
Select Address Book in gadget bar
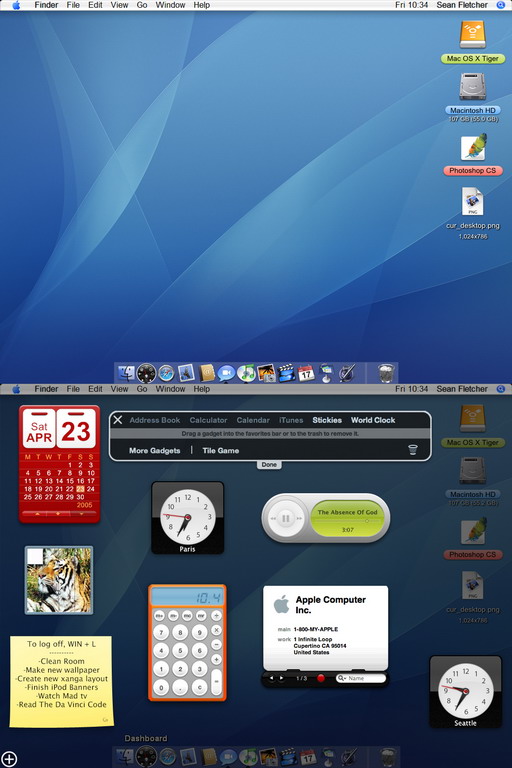pos(155,420)
